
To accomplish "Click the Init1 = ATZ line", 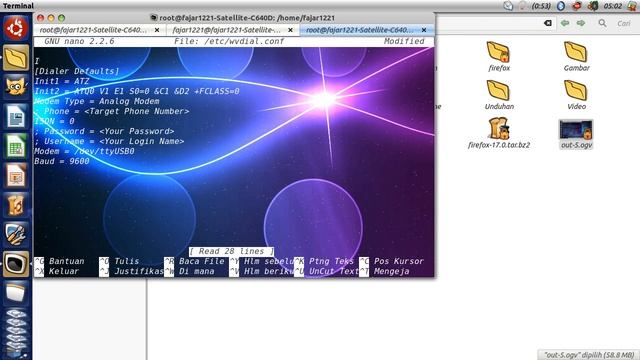I will point(62,81).
